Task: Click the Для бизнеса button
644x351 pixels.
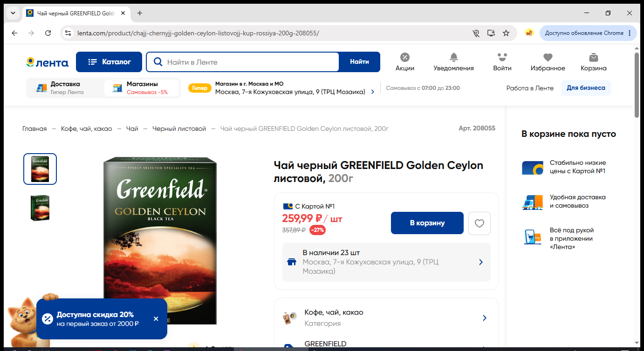Action: pos(586,88)
